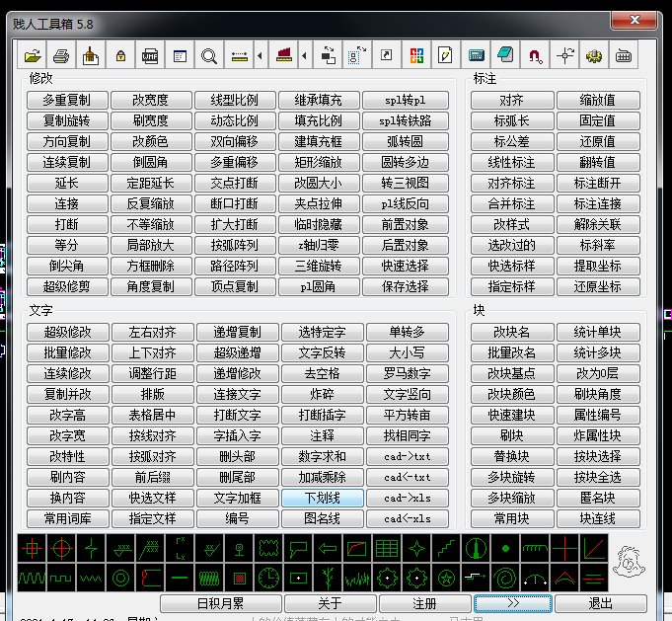The height and width of the screenshot is (621, 672).
Task: Click the 常用词库 button
Action: point(68,518)
